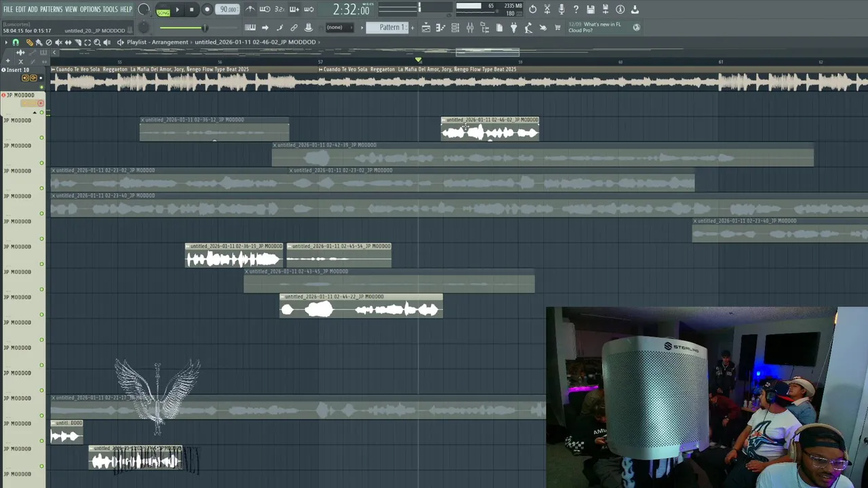
Task: Open the Channel rack view icon
Action: 455,28
